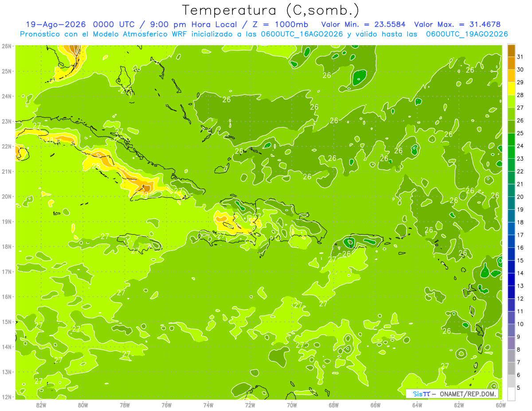532x411 pixels.
Task: Click the 18N latitude axis label
Action: (7, 247)
